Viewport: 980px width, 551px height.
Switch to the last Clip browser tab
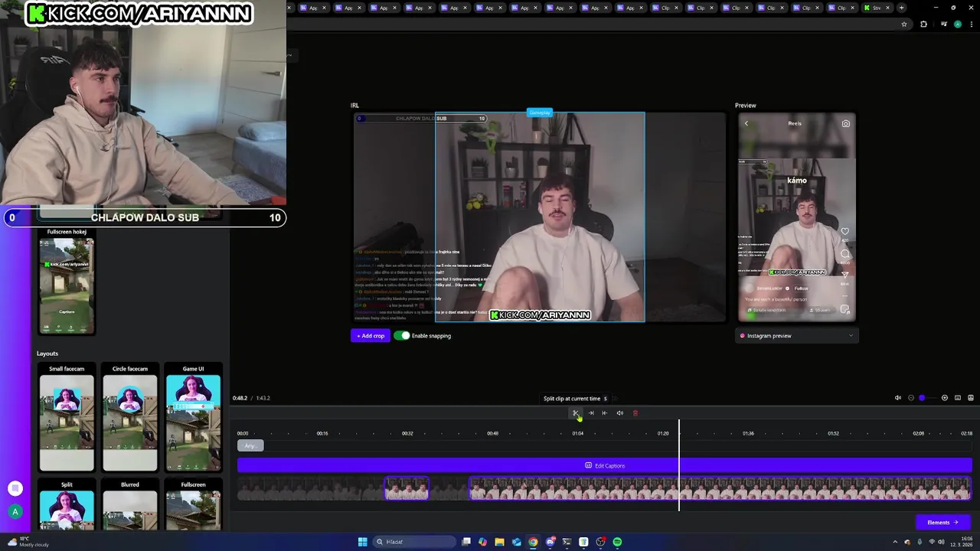click(841, 8)
